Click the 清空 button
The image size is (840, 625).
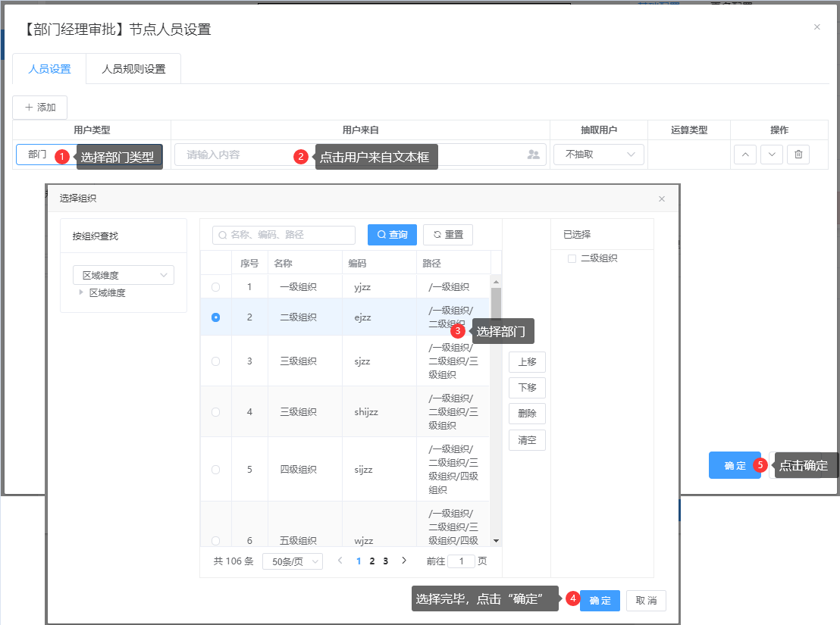point(527,440)
